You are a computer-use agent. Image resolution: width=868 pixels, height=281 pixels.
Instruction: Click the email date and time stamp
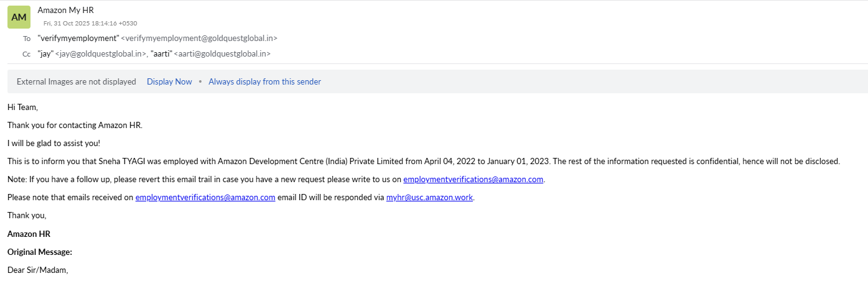(90, 24)
